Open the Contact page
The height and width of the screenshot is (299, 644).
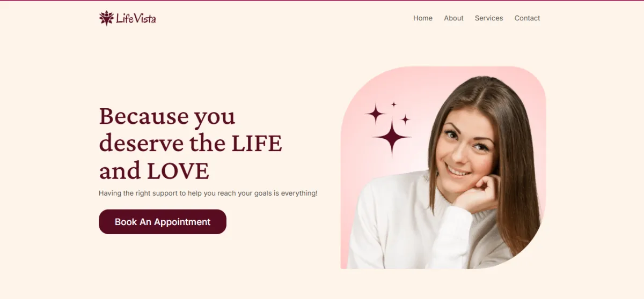[527, 18]
